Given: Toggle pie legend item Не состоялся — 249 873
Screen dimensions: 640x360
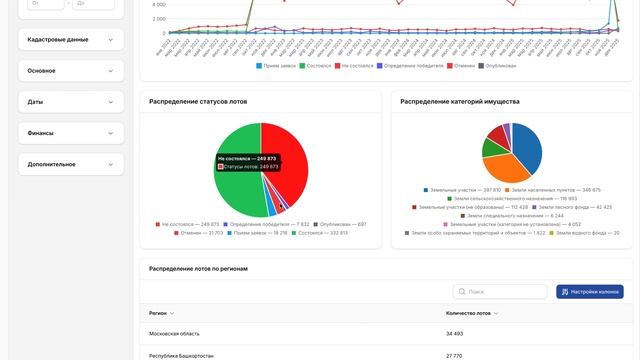Looking at the screenshot, I should tap(187, 224).
